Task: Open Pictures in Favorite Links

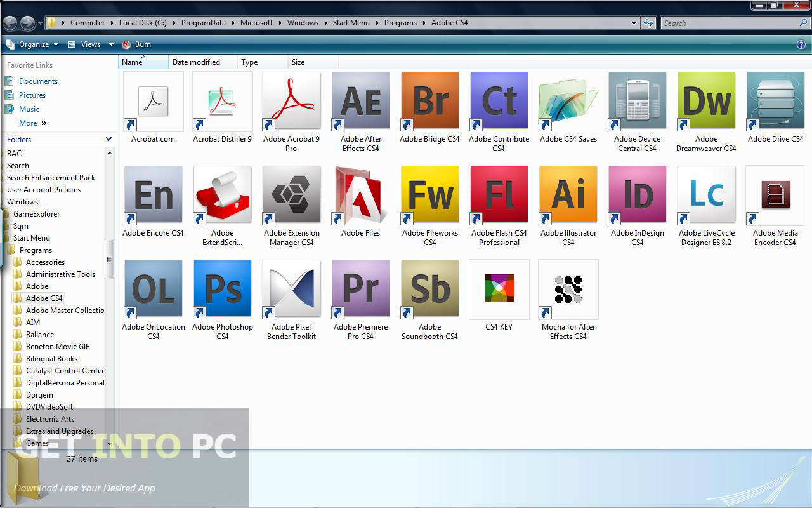Action: 32,95
